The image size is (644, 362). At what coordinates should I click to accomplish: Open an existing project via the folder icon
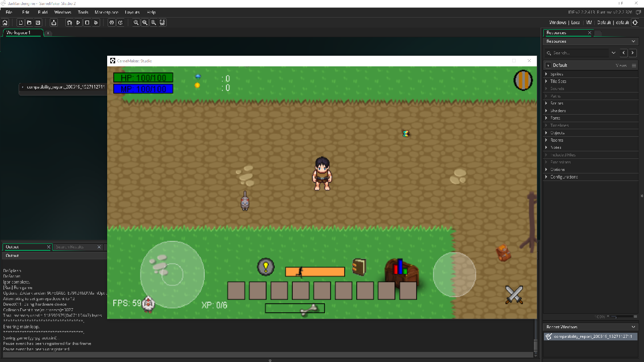click(29, 22)
